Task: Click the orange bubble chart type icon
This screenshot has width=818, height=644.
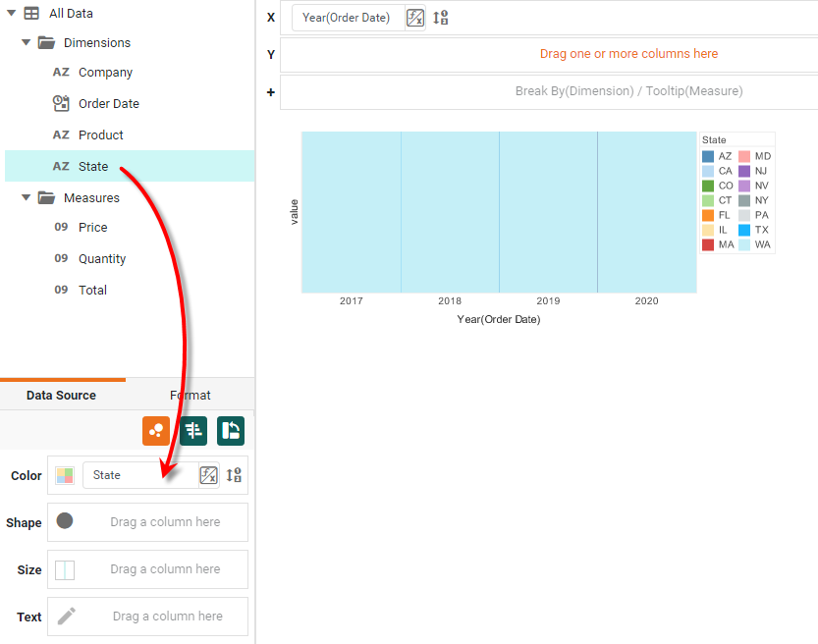Action: pyautogui.click(x=156, y=430)
